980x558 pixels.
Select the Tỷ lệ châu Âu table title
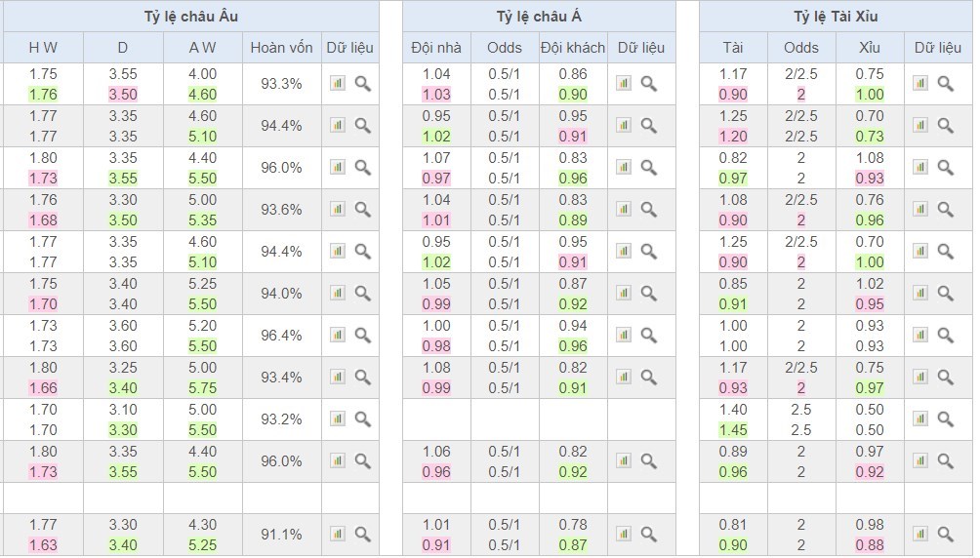click(x=189, y=17)
